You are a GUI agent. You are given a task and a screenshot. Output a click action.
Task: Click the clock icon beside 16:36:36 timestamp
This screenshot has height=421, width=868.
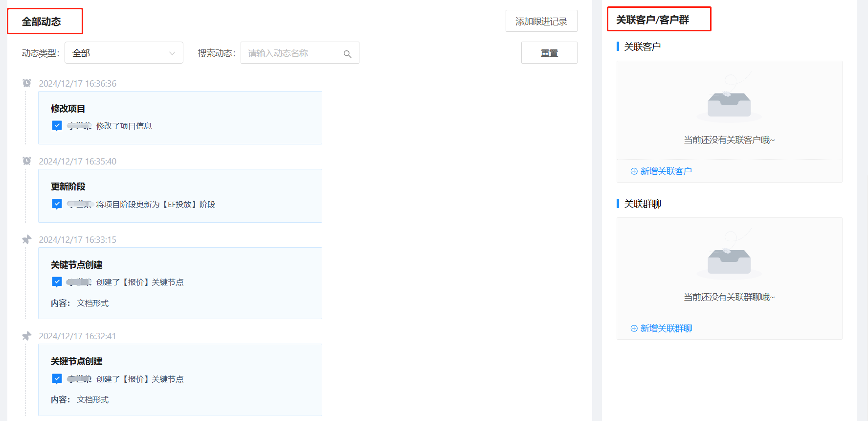tap(27, 83)
